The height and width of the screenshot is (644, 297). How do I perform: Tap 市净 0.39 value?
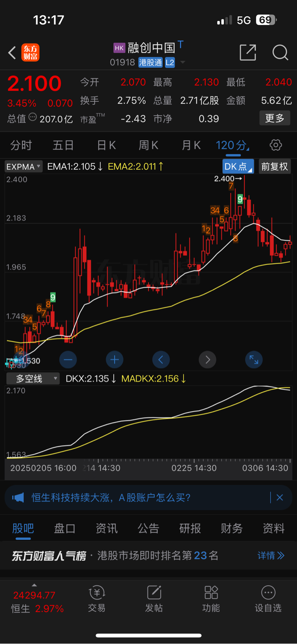(x=209, y=118)
